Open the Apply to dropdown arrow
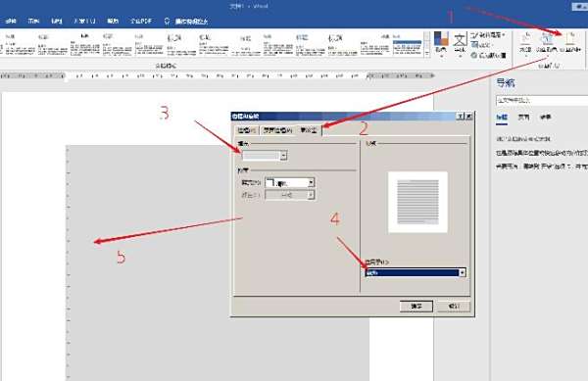The height and width of the screenshot is (381, 588). [x=462, y=272]
